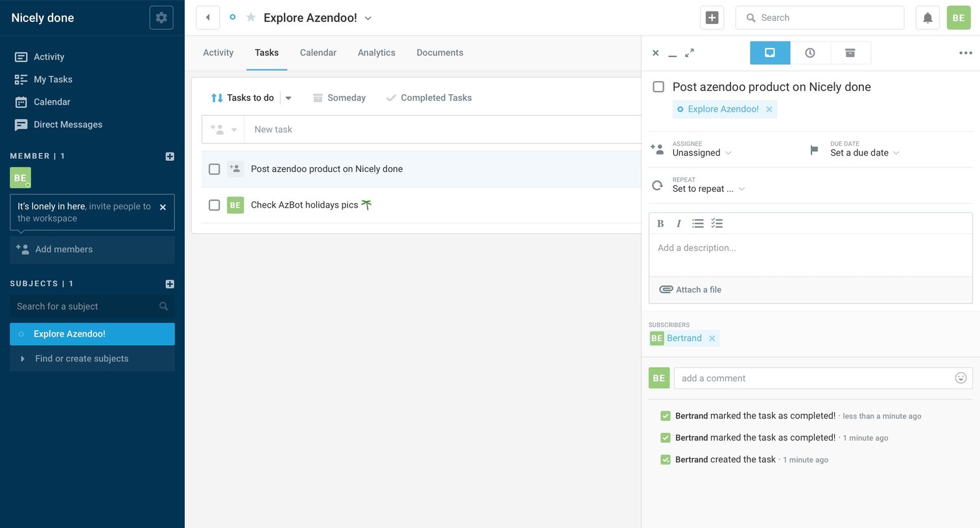Screen dimensions: 980x528
Task: Close the task detail panel
Action: click(x=655, y=53)
